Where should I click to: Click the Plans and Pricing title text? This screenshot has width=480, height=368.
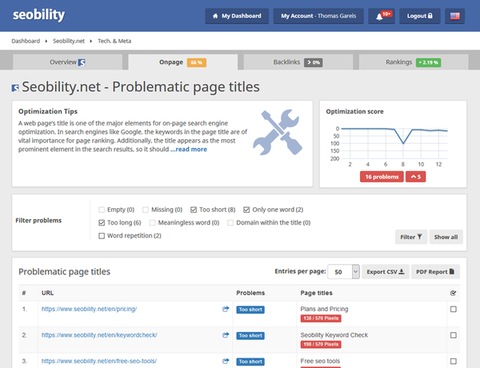pos(324,309)
